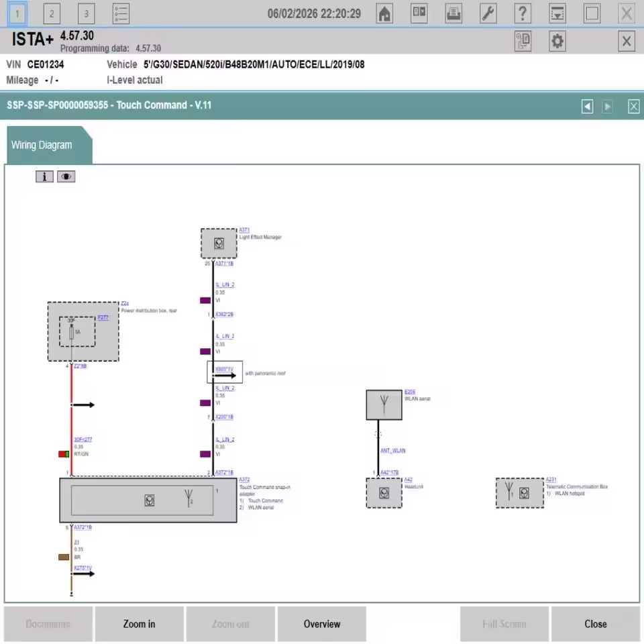
Task: Open the gear settings
Action: point(557,41)
